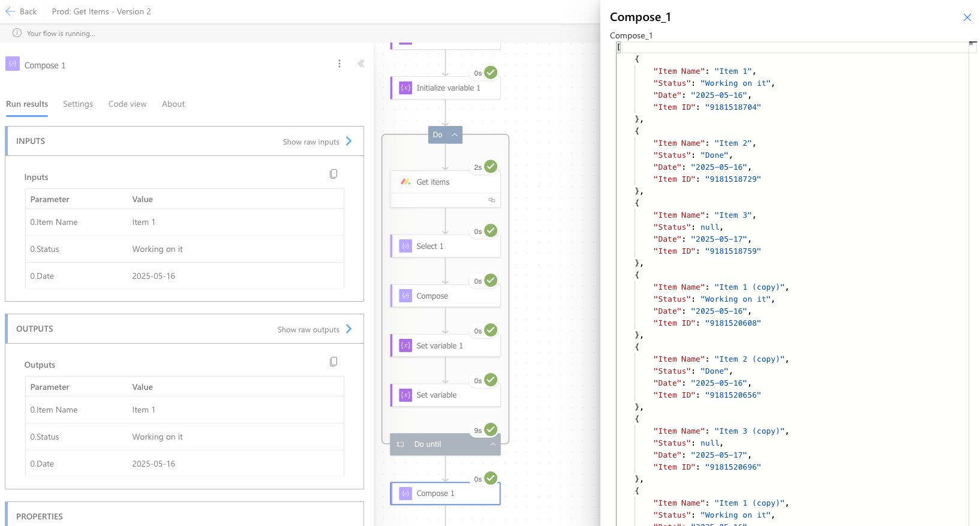Click the success checkmark on Do until
980x526 pixels.
(491, 429)
